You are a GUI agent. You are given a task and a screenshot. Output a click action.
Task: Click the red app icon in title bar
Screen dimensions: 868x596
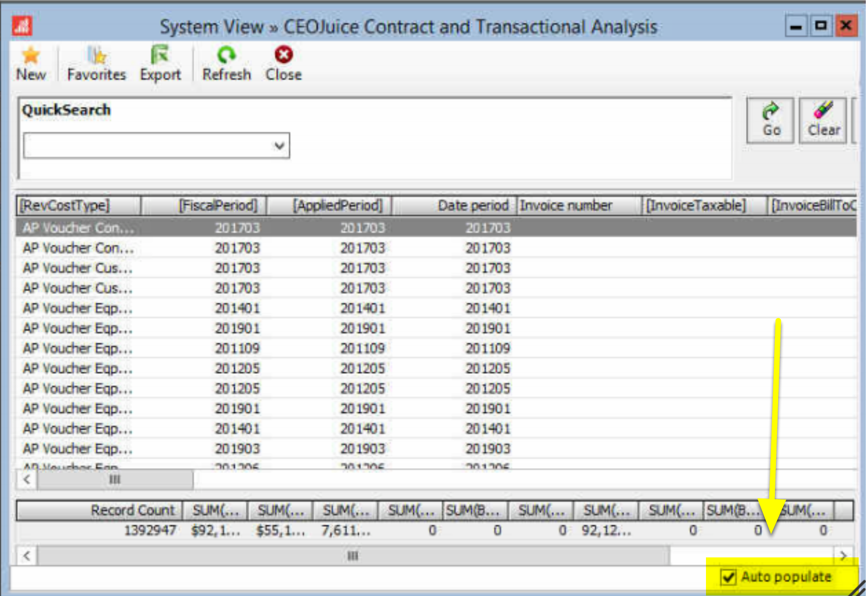(22, 25)
